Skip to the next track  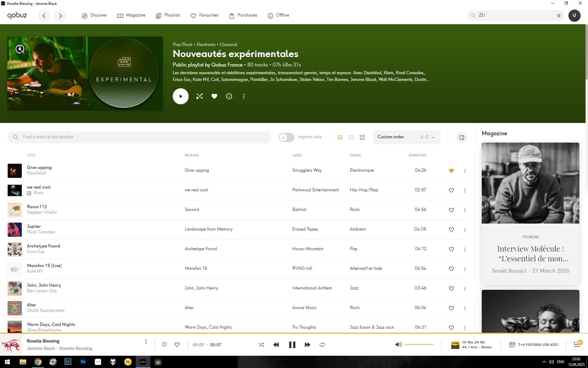(307, 345)
